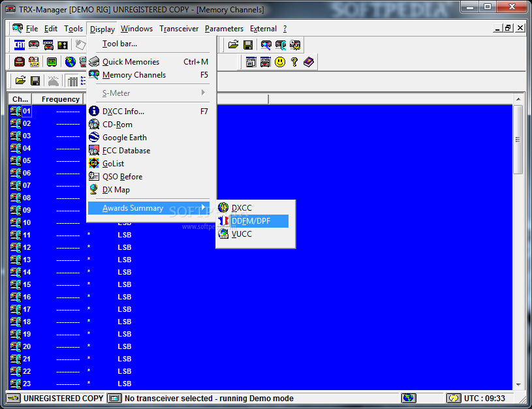Click the open folder icon in top-right toolbar
Viewport: 532px width, 409px height.
(234, 45)
